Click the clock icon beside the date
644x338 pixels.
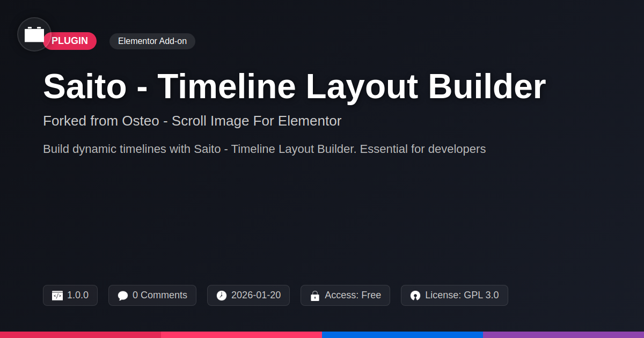[x=222, y=296]
